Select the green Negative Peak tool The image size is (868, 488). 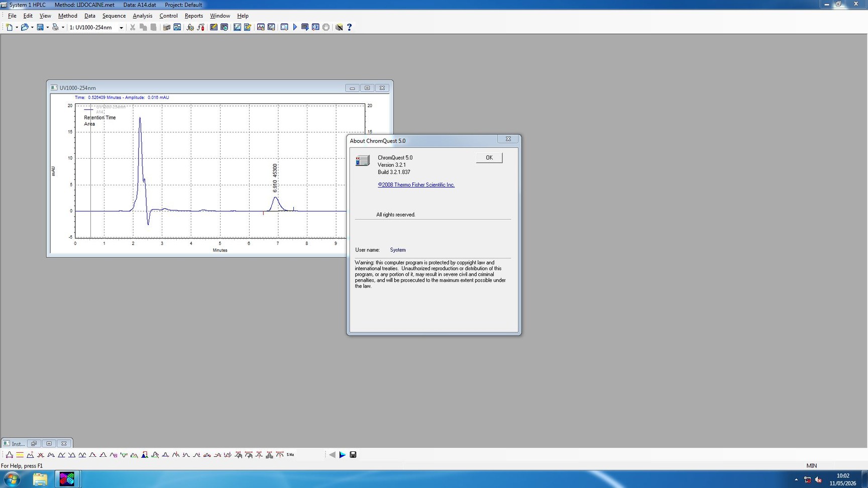click(x=124, y=455)
